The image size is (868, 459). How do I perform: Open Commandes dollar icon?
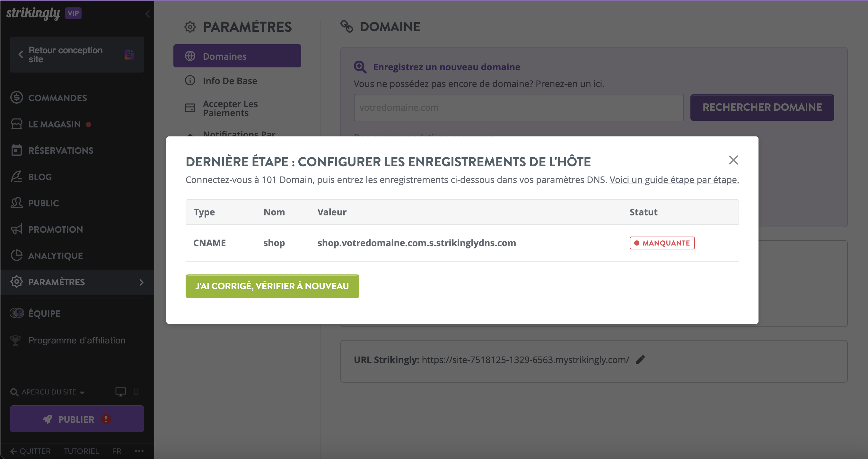click(x=16, y=97)
